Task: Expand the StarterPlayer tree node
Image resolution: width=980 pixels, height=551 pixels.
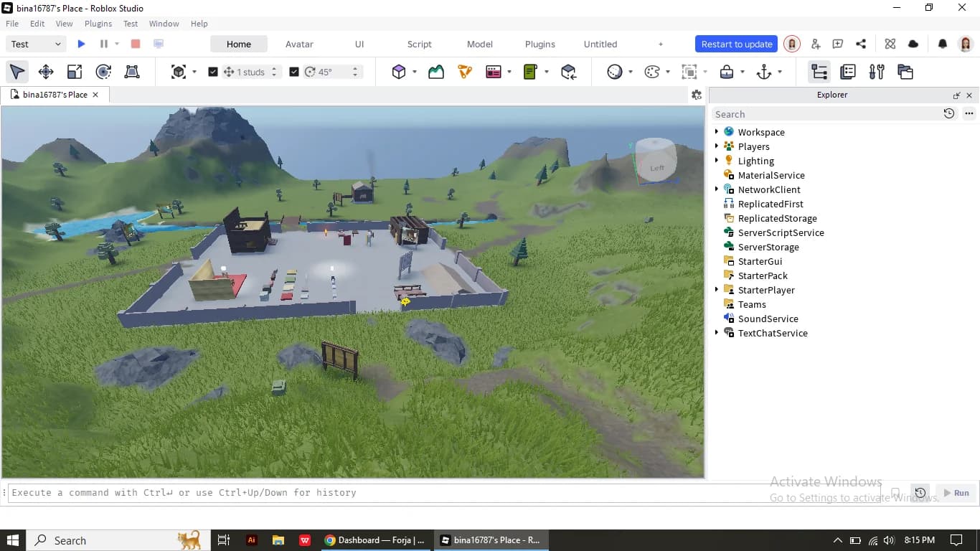Action: tap(716, 290)
